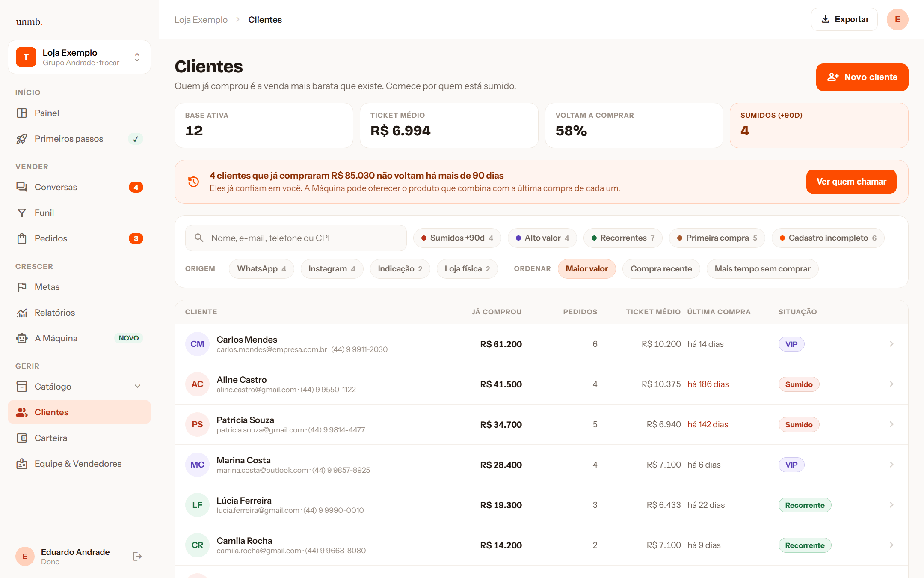This screenshot has height=578, width=924.
Task: Open Aline Castro row chevron
Action: pos(891,384)
